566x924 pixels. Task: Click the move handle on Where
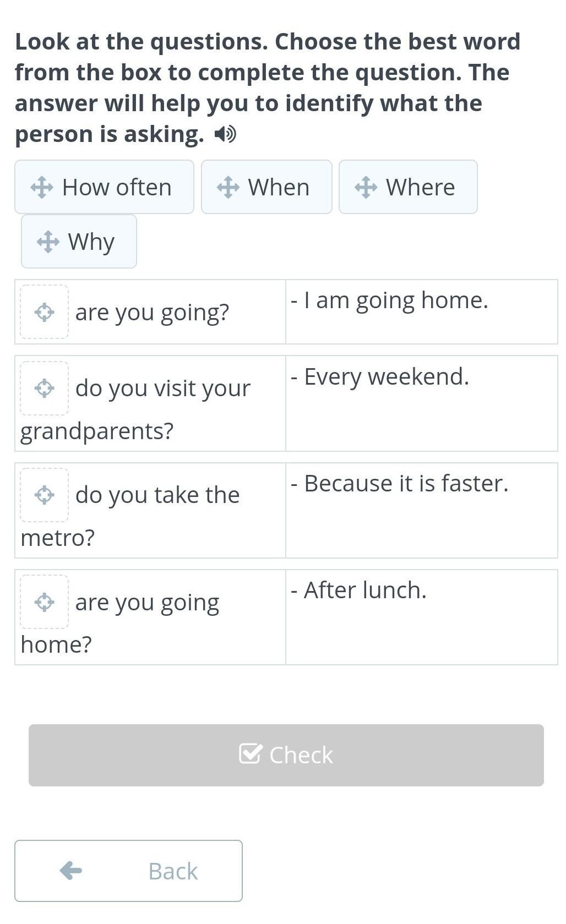(366, 187)
